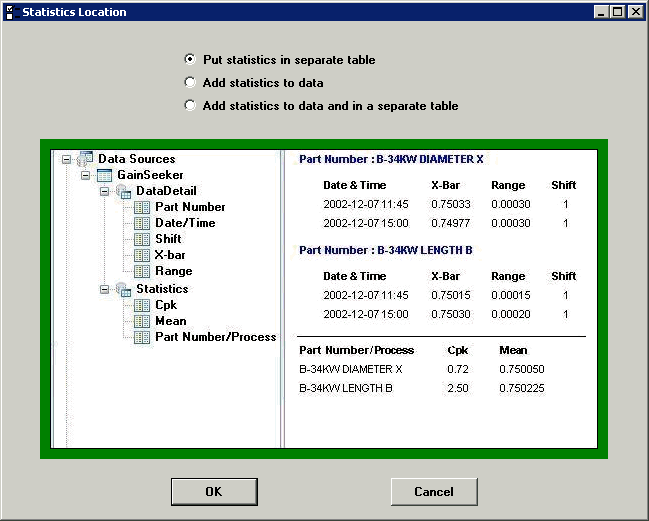This screenshot has width=649, height=521.
Task: Choose Add statistics to data and separate table
Action: coord(190,106)
